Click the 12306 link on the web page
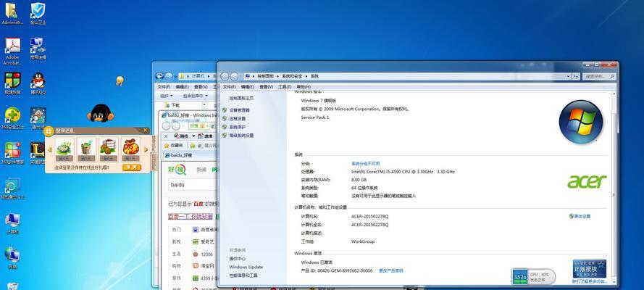Image resolution: width=644 pixels, height=290 pixels. [x=206, y=254]
